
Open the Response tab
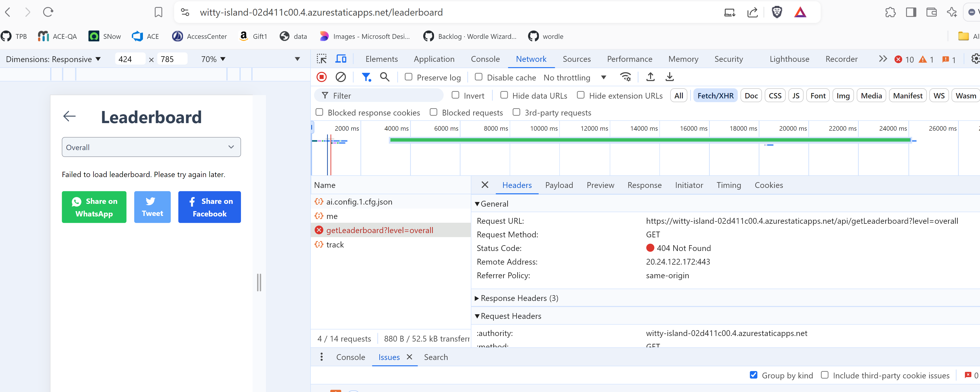[x=644, y=185]
